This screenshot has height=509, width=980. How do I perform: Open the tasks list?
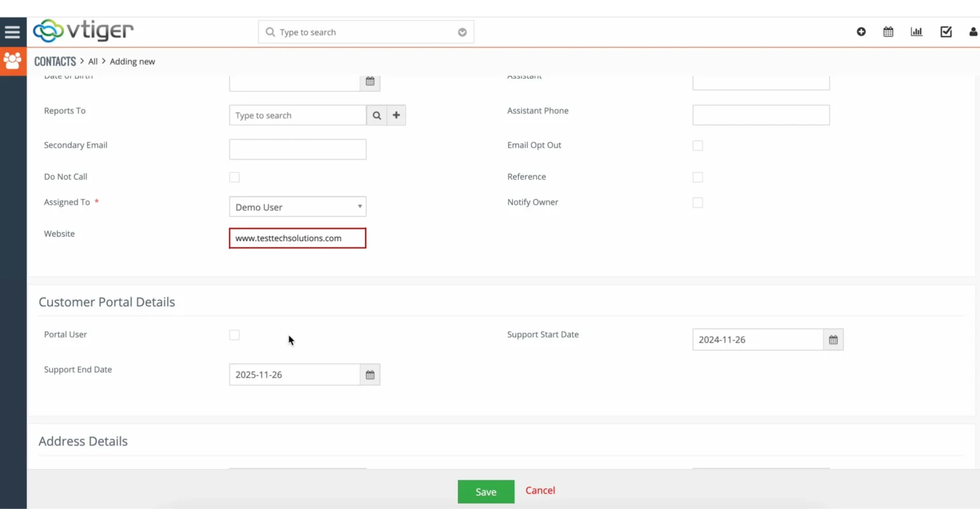point(946,31)
